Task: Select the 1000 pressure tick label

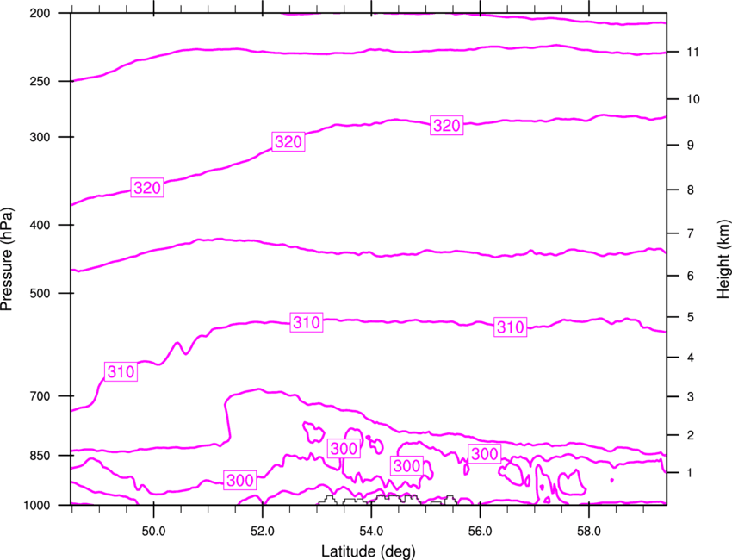Action: click(x=37, y=506)
